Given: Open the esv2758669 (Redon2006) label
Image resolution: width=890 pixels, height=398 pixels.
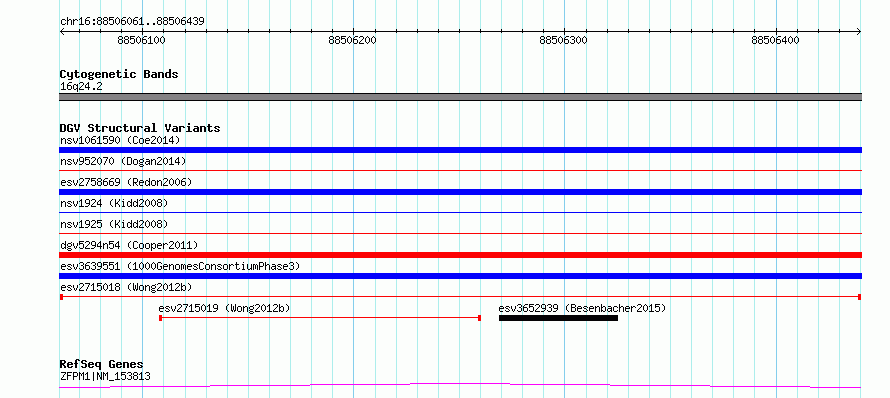Looking at the screenshot, I should coord(126,182).
